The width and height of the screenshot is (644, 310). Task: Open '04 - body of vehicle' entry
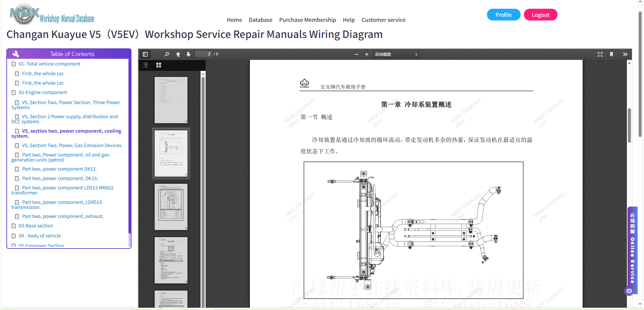(x=40, y=236)
